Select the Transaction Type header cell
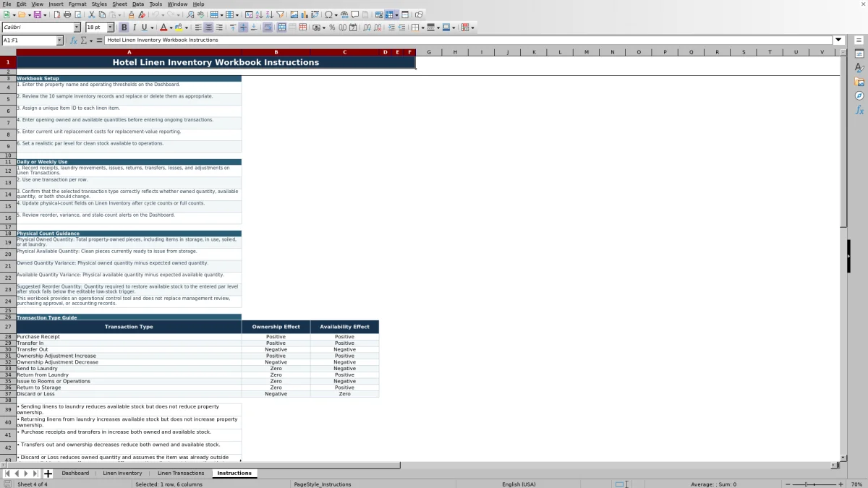The image size is (868, 488). [129, 327]
